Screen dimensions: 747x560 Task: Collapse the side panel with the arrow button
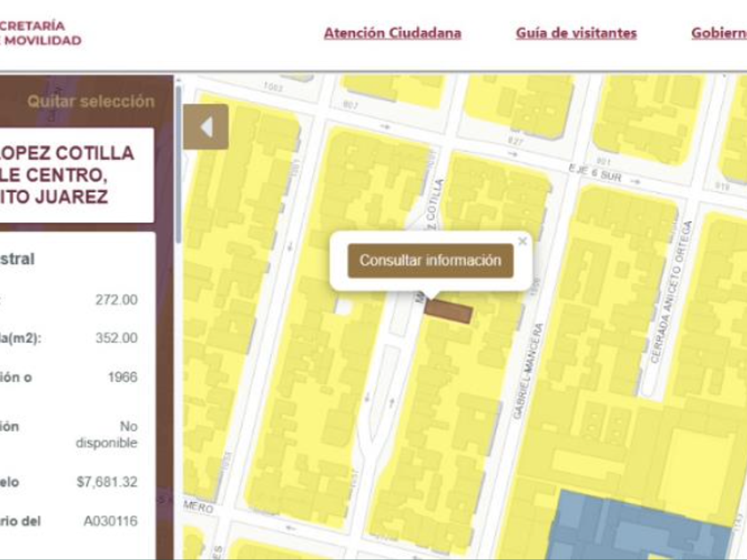point(205,127)
